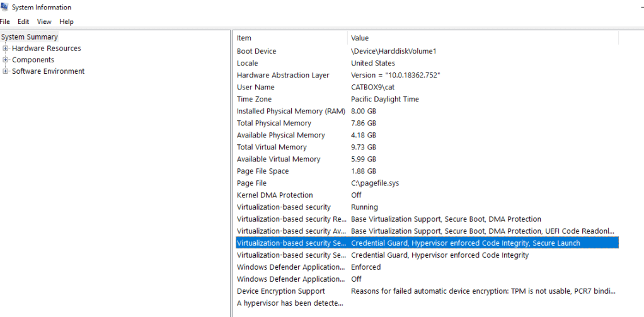Expand Software Environment using its plus box
The image size is (644, 317).
tap(6, 71)
